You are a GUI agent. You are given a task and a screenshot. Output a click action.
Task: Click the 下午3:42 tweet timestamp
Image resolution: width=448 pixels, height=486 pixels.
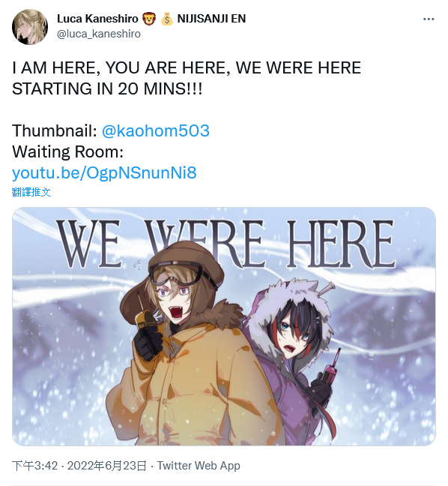35,466
